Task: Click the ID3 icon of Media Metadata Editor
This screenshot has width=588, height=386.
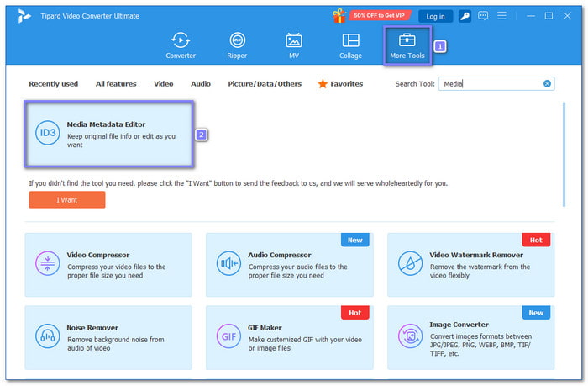Action: pyautogui.click(x=48, y=133)
